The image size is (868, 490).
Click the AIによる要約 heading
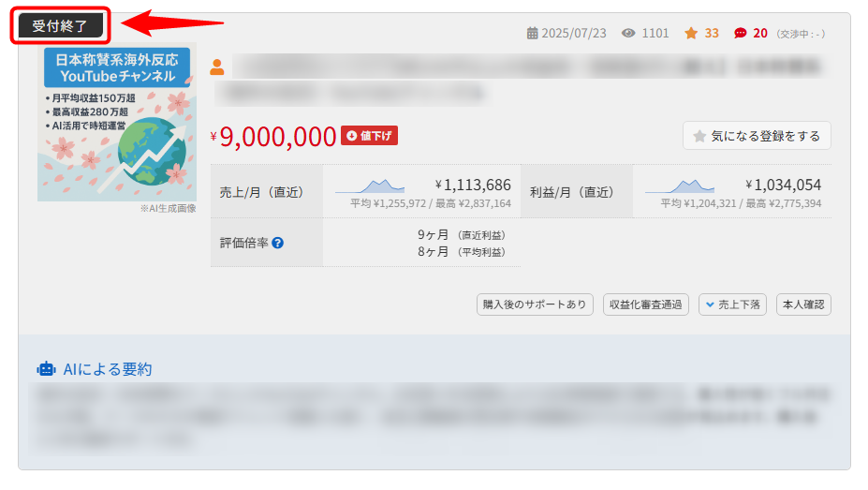click(108, 369)
